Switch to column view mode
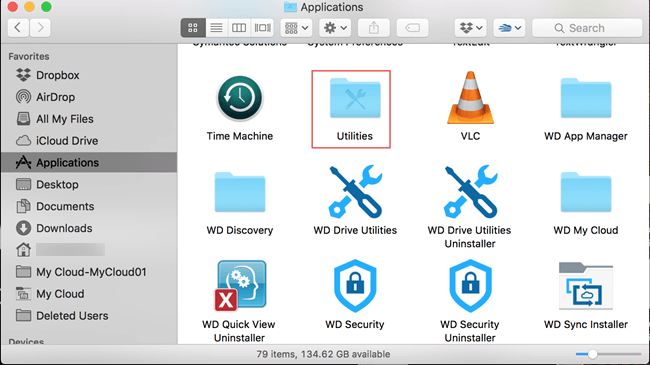 point(239,28)
